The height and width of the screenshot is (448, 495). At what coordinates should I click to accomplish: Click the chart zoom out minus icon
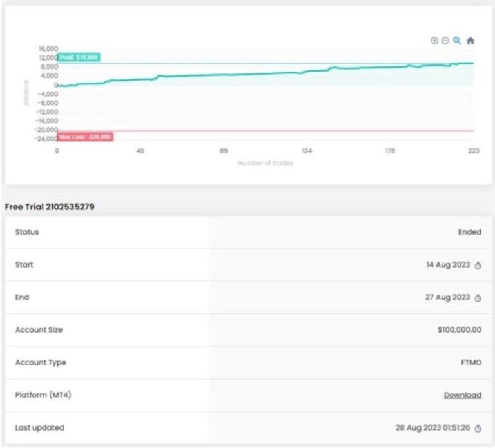pos(445,41)
